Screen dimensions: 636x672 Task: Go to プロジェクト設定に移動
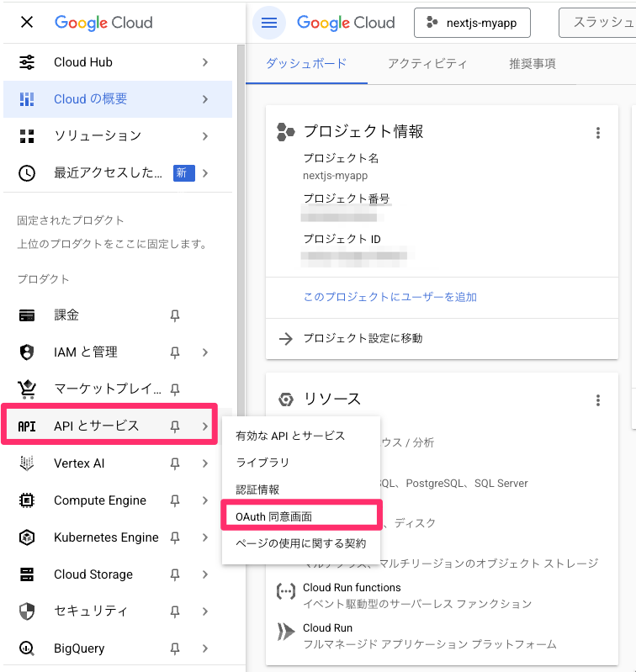click(363, 339)
